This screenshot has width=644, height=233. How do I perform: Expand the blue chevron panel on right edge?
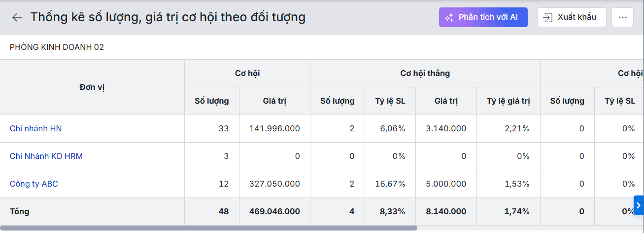[x=639, y=205]
